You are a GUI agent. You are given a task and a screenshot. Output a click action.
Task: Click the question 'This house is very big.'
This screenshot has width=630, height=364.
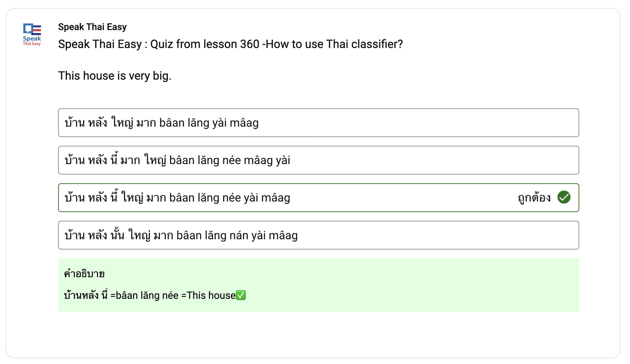115,76
